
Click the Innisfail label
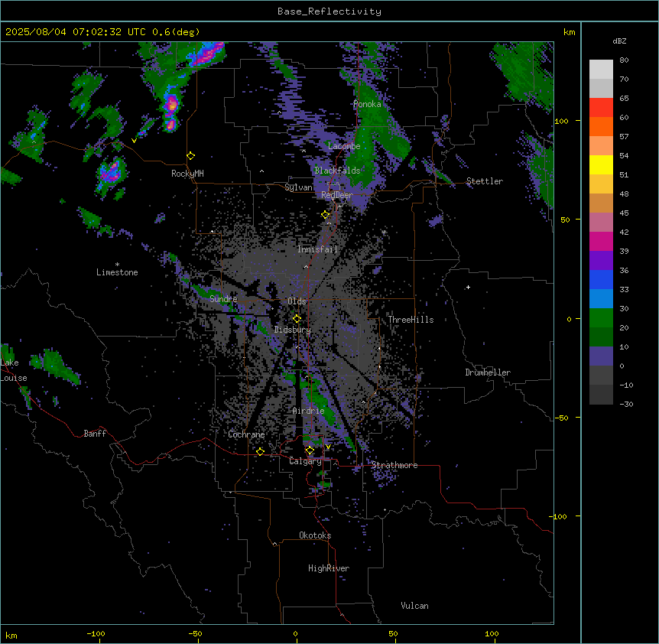coord(317,249)
